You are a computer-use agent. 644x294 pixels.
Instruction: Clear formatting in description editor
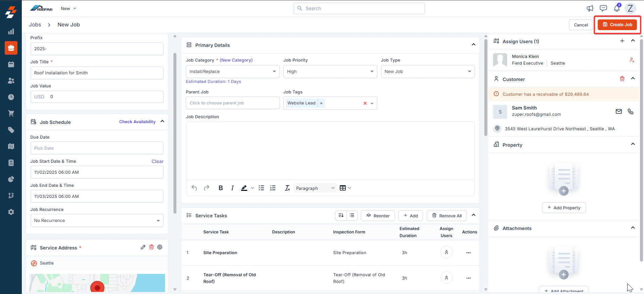pyautogui.click(x=287, y=188)
